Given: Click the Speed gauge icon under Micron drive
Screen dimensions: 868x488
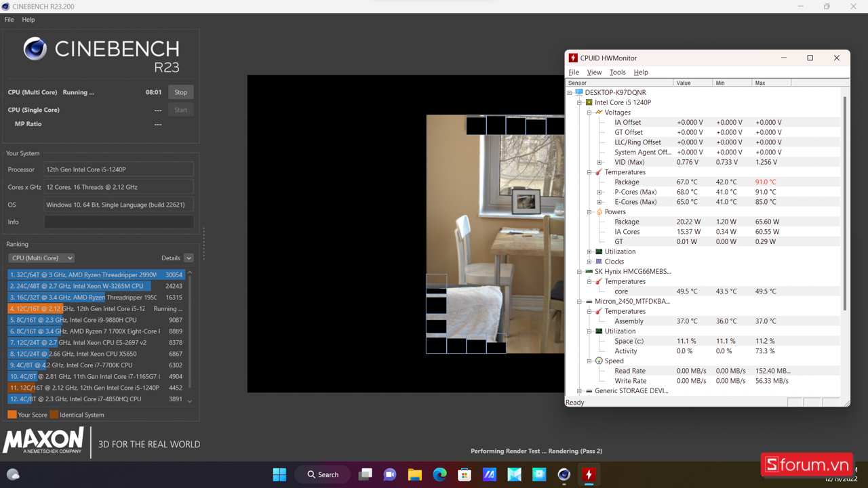Looking at the screenshot, I should pyautogui.click(x=599, y=361).
